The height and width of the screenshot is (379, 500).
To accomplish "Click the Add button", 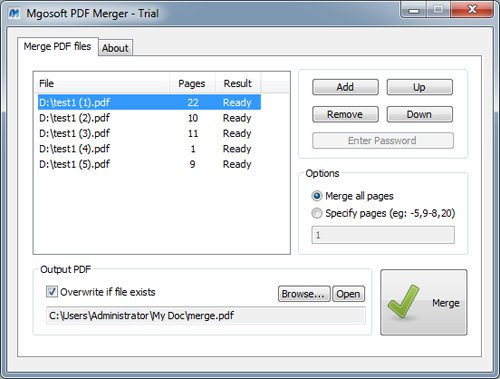I will (345, 87).
